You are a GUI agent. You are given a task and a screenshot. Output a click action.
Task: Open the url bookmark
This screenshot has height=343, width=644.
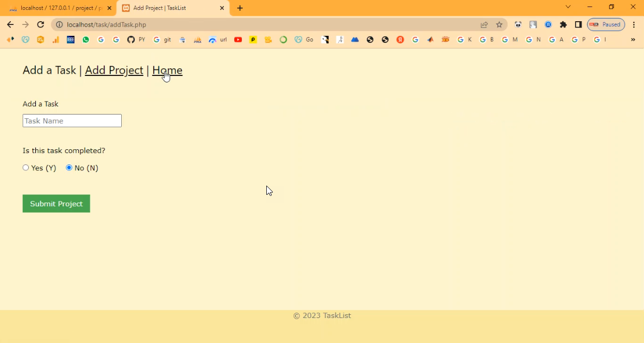tap(218, 40)
